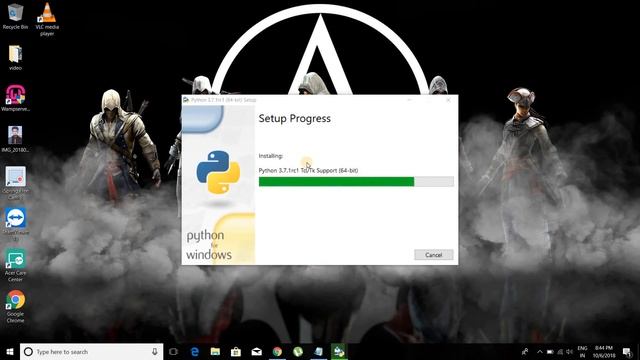Select the VLC media player shortcut
Image resolution: width=640 pixels, height=360 pixels.
coord(47,19)
